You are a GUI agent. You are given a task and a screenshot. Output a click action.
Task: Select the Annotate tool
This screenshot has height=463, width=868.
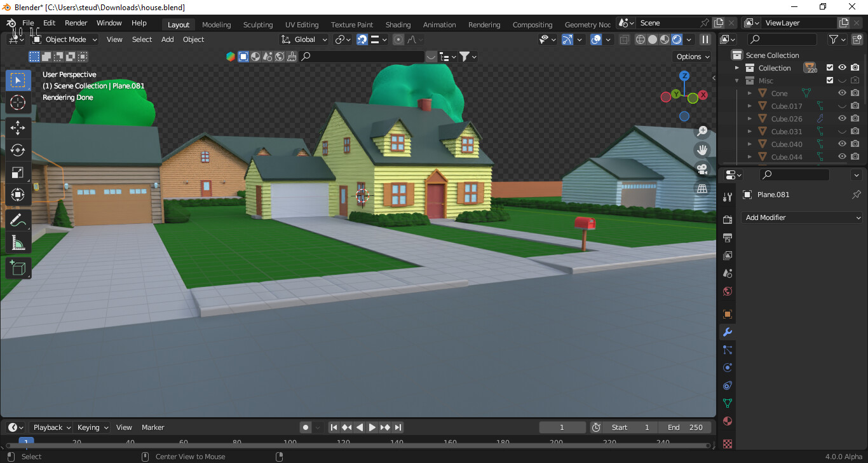(x=18, y=221)
